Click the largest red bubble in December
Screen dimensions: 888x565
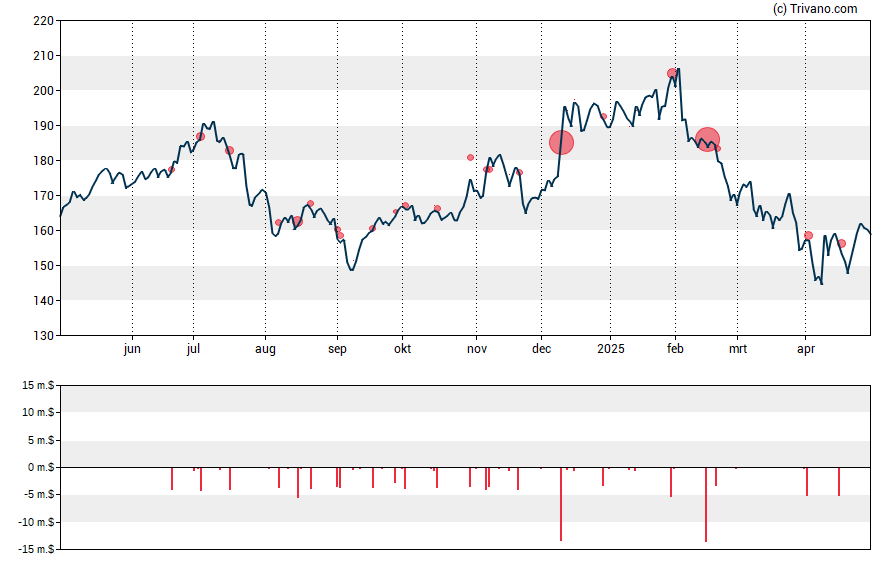tap(561, 142)
